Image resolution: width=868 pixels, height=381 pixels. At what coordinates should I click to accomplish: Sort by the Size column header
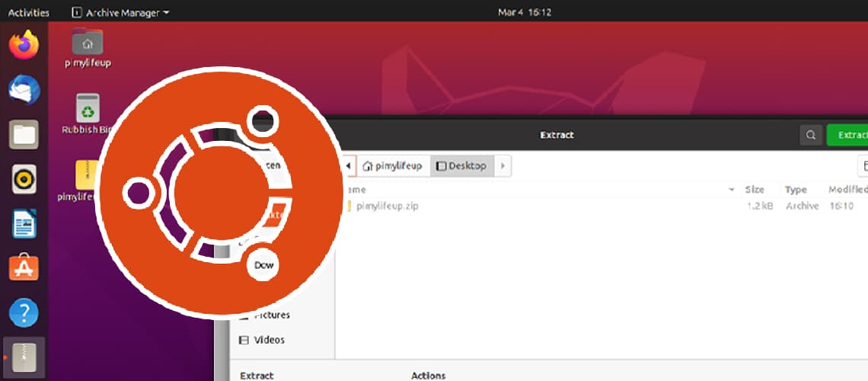pos(755,190)
